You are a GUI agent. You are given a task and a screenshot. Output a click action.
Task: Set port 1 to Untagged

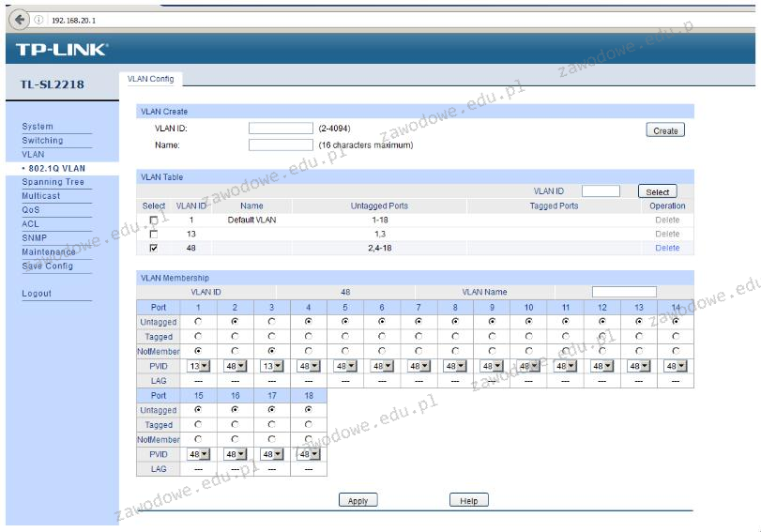pos(198,321)
